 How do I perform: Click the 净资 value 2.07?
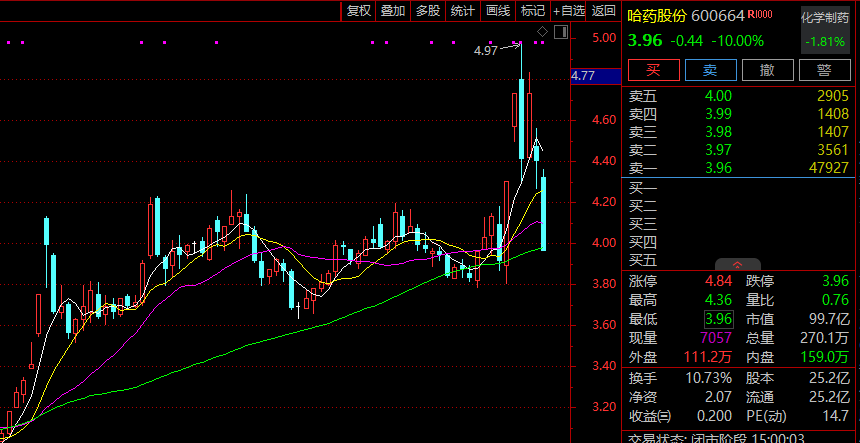pyautogui.click(x=718, y=397)
